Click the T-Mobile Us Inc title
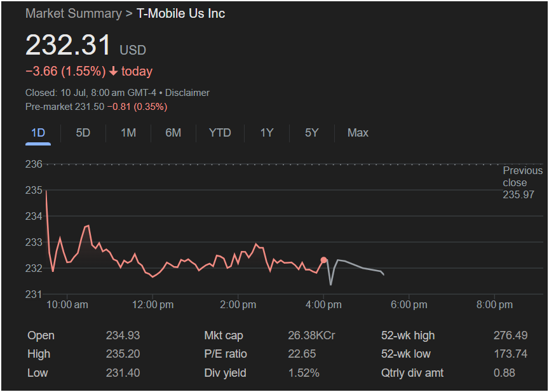 click(x=180, y=13)
